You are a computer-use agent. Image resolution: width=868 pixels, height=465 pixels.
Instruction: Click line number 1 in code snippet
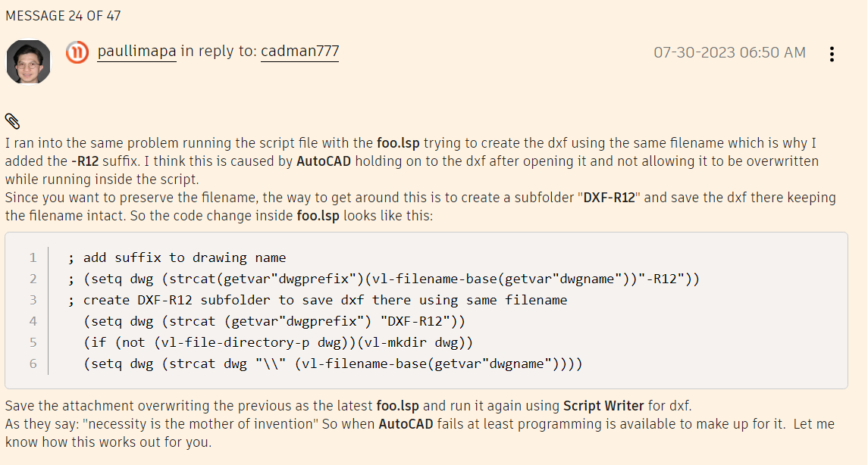click(x=33, y=257)
